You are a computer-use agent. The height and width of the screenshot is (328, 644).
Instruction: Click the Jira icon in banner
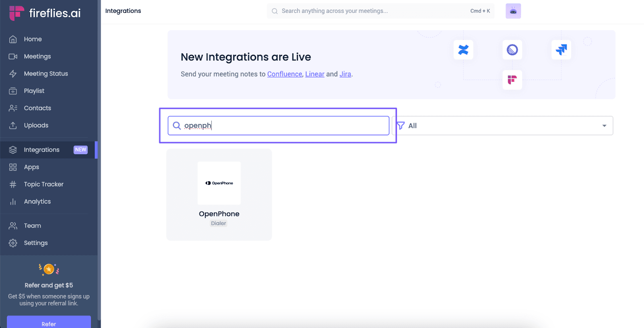(x=561, y=50)
